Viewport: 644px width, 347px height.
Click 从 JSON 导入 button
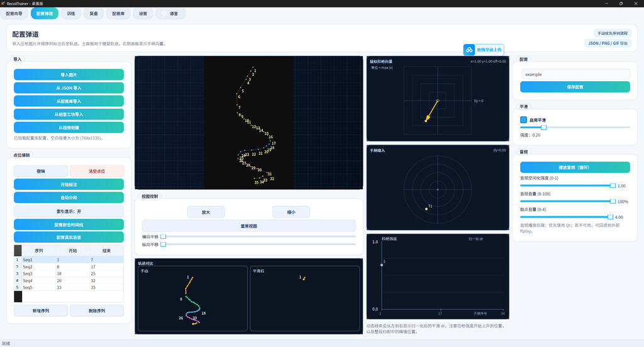tap(69, 88)
